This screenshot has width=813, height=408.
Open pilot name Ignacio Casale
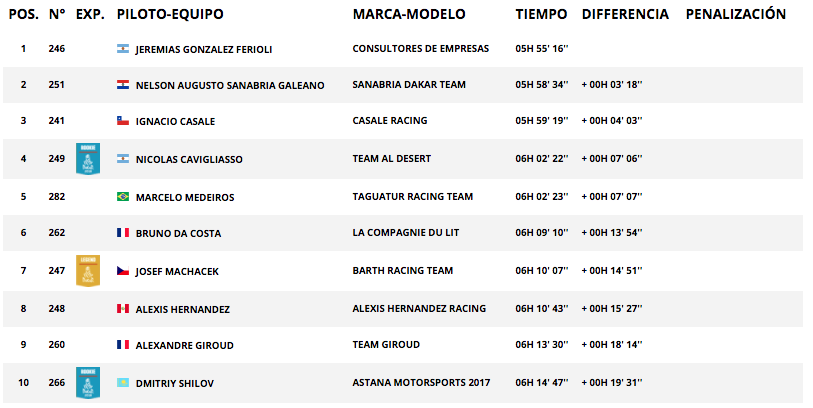click(x=175, y=121)
